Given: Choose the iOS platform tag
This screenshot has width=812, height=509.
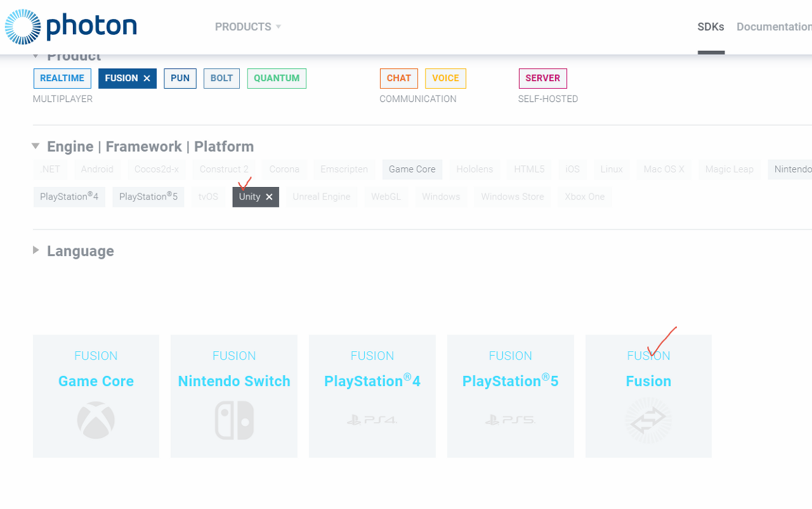Looking at the screenshot, I should (573, 169).
